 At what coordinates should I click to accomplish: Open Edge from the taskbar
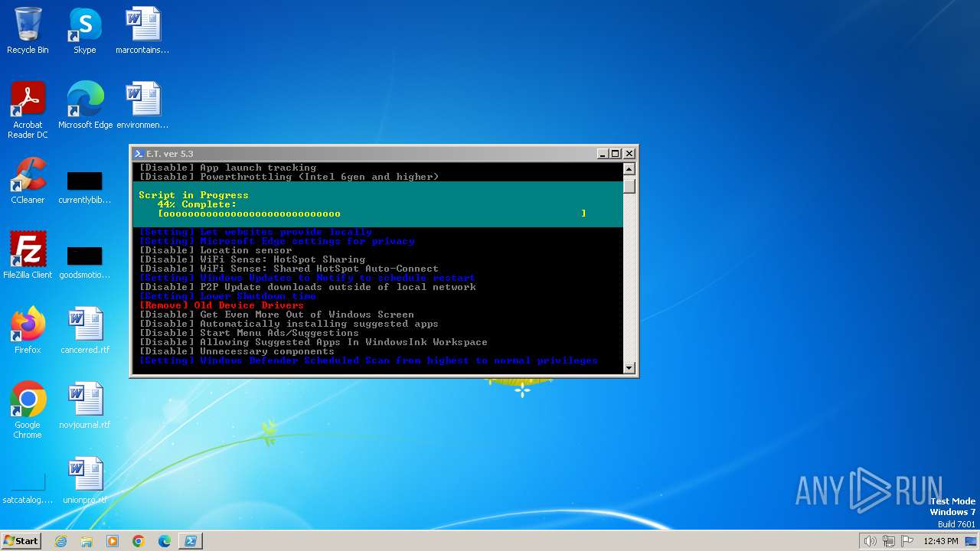point(164,541)
